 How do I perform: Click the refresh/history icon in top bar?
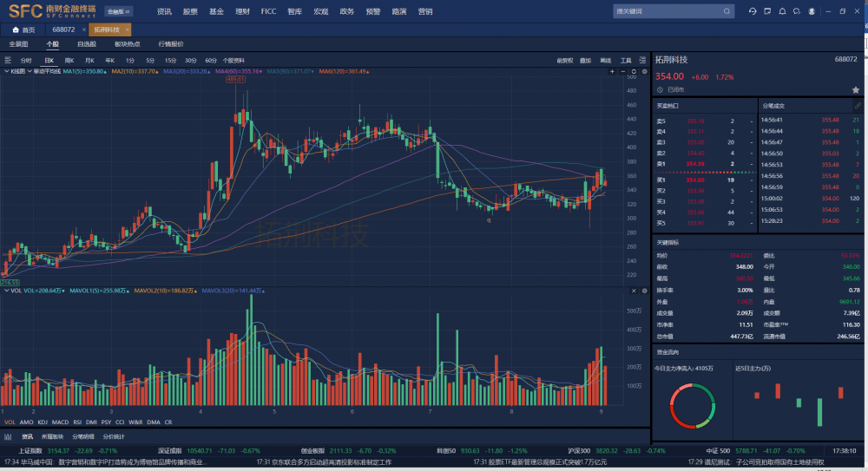[753, 11]
